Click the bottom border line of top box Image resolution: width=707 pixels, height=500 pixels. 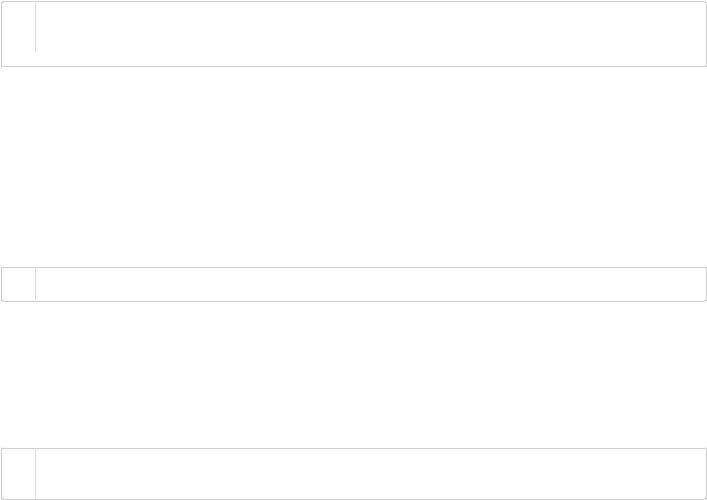coord(354,66)
